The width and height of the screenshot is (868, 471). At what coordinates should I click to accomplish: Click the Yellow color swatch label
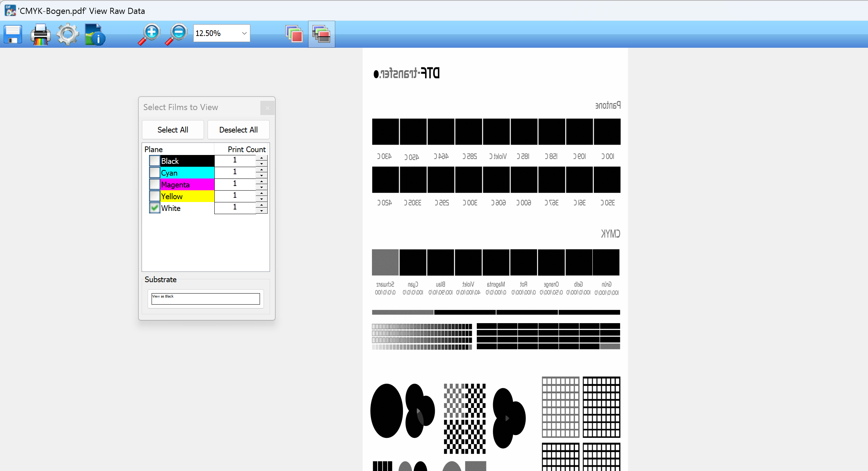click(x=187, y=196)
